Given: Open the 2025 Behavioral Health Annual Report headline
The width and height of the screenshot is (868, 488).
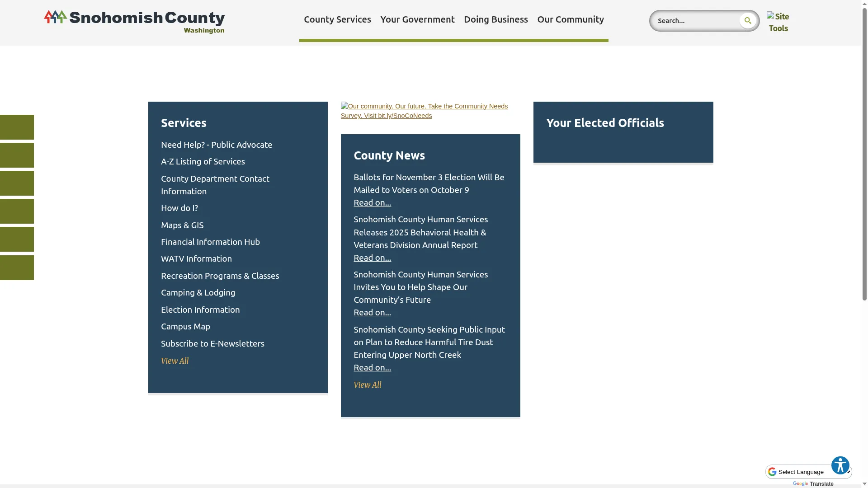Looking at the screenshot, I should [x=421, y=232].
